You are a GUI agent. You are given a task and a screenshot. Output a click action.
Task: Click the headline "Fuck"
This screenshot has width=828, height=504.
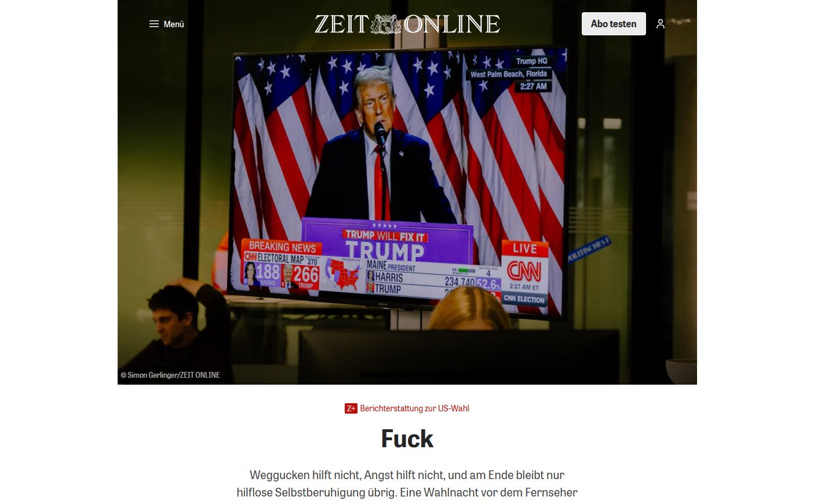pyautogui.click(x=407, y=439)
